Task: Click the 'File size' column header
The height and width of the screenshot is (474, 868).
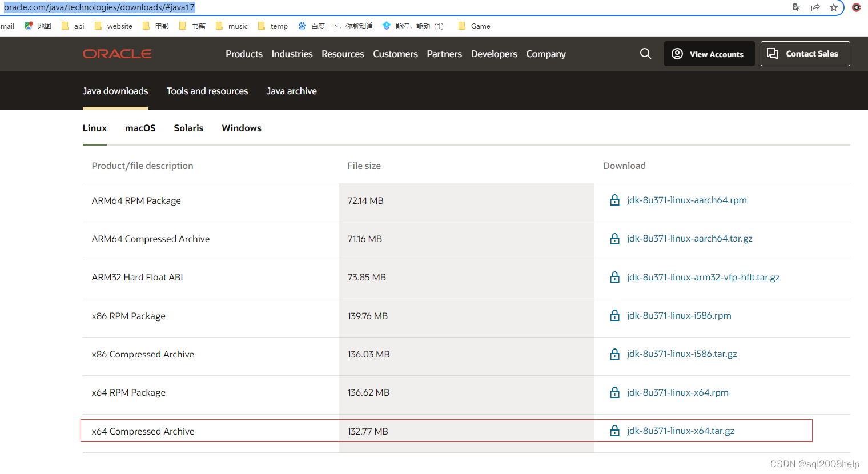Action: tap(364, 166)
